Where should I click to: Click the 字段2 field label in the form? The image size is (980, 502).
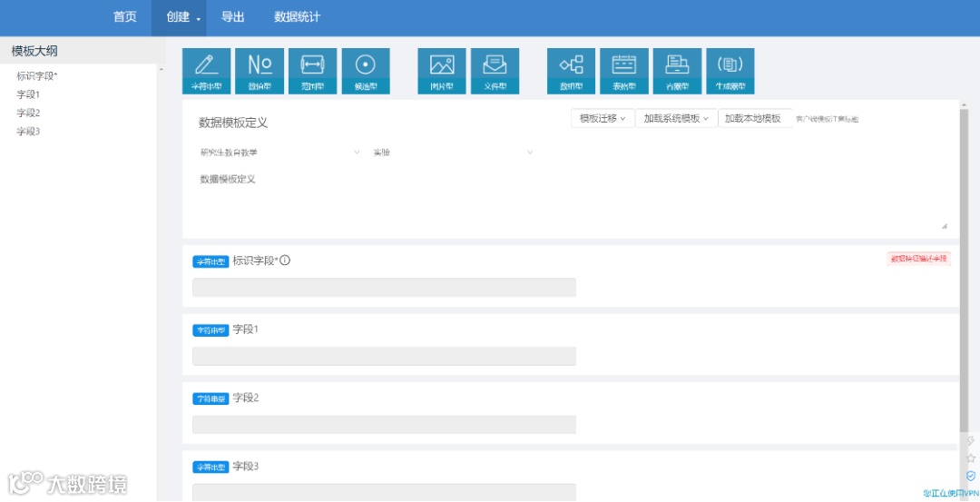click(246, 398)
